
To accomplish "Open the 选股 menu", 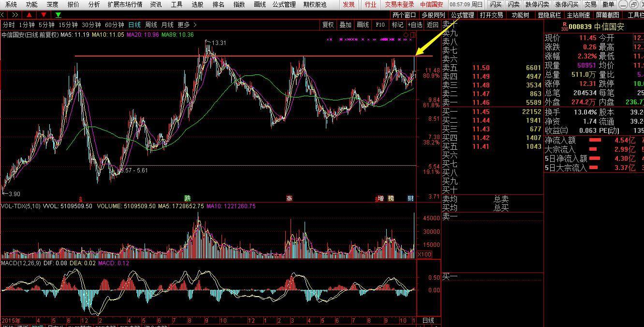I will (198, 4).
